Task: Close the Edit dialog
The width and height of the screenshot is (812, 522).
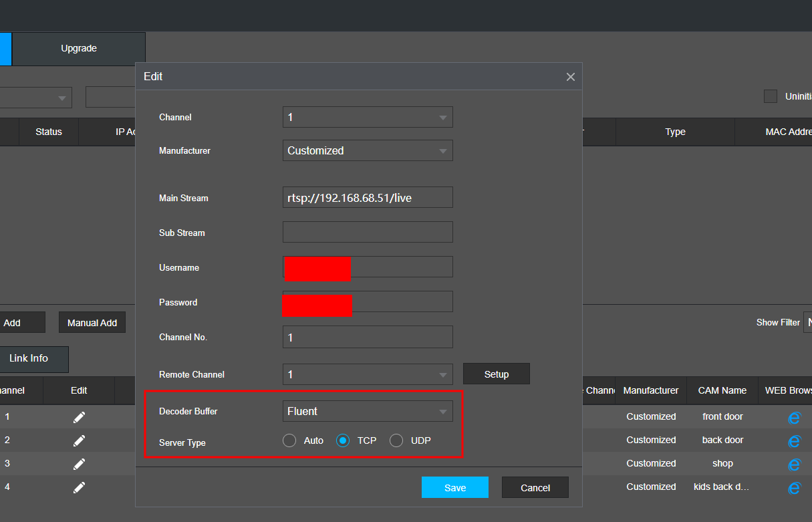Action: click(570, 77)
